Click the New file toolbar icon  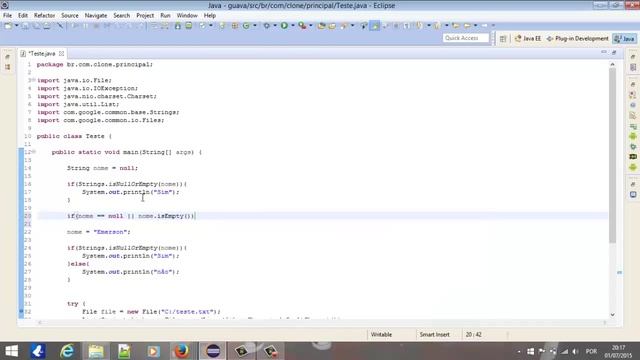tap(8, 26)
